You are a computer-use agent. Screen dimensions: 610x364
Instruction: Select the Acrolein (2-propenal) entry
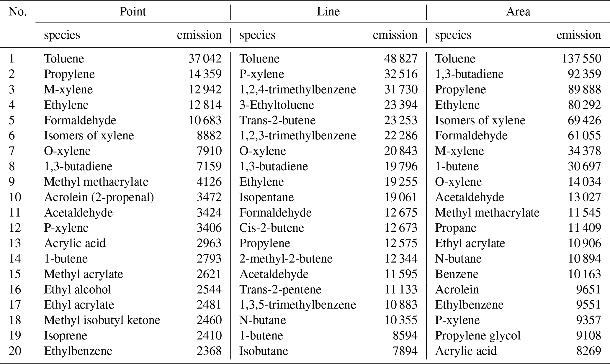[x=99, y=197]
